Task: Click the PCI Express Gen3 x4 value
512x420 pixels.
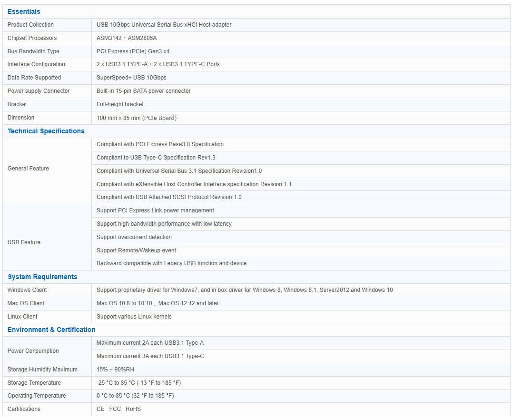Action: point(133,51)
